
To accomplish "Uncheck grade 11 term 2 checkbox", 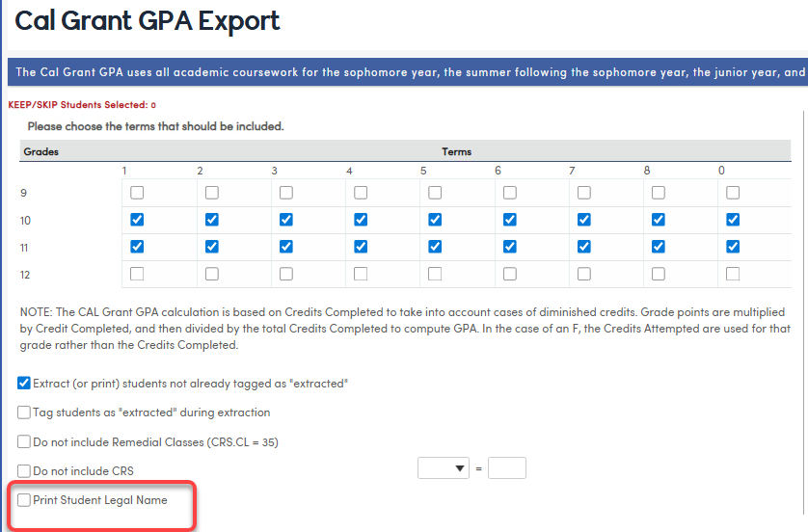I will pyautogui.click(x=212, y=247).
